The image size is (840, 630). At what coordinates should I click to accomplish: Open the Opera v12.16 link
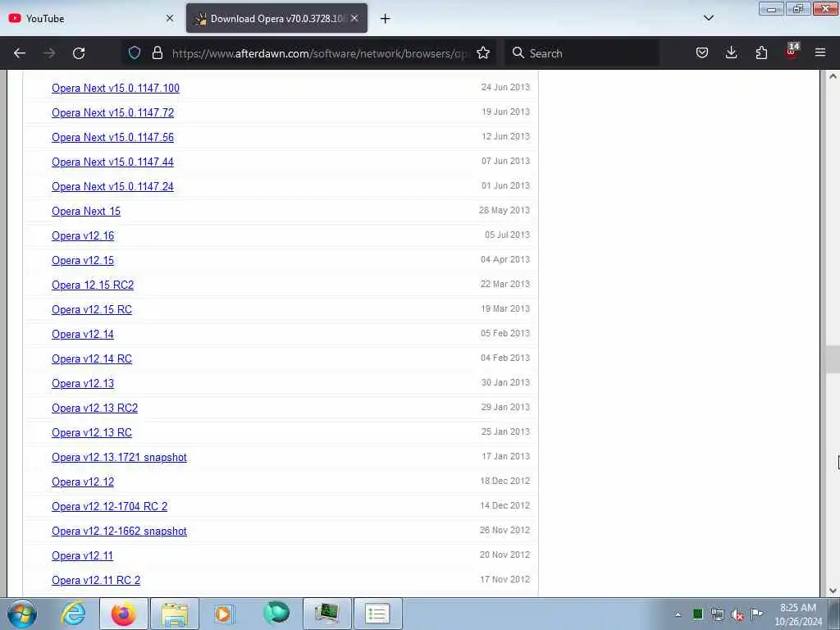[x=83, y=235]
